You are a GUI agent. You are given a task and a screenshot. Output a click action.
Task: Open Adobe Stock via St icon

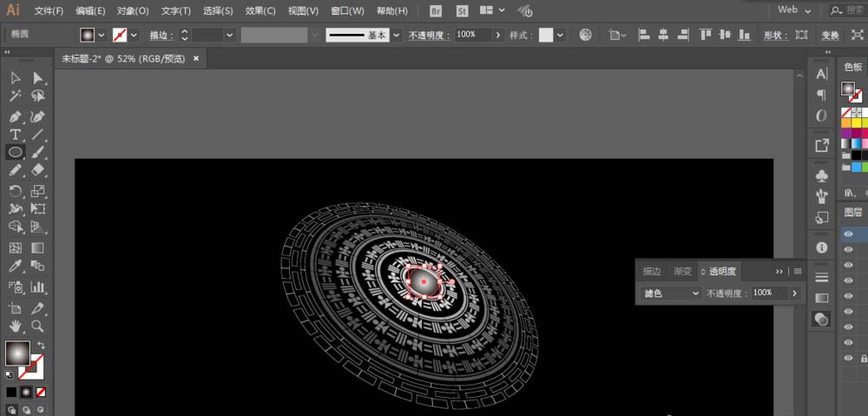(462, 10)
